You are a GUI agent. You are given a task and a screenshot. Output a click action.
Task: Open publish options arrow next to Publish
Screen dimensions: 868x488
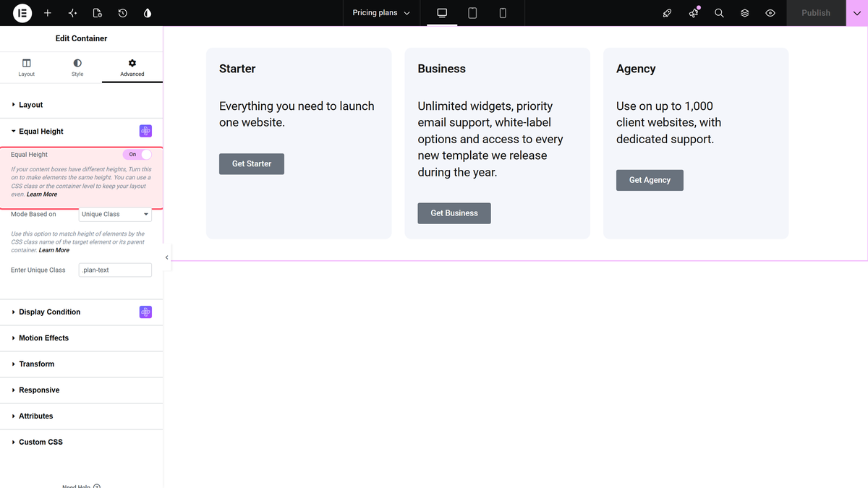click(x=857, y=13)
